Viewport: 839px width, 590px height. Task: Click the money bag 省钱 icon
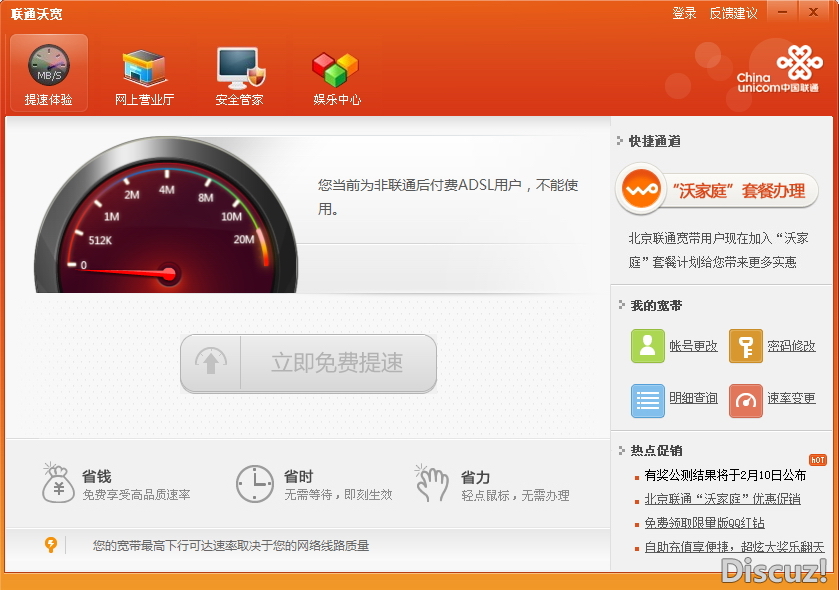[58, 483]
